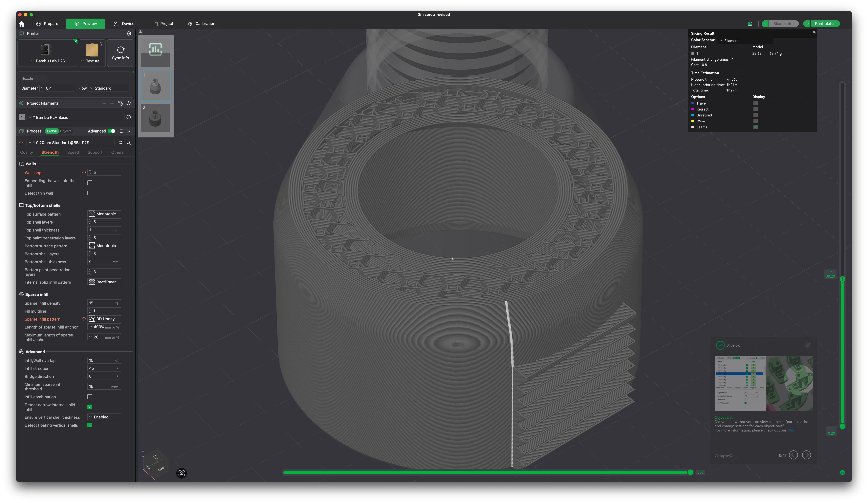The image size is (868, 503).
Task: Open printer settings gear icon
Action: coord(129,33)
